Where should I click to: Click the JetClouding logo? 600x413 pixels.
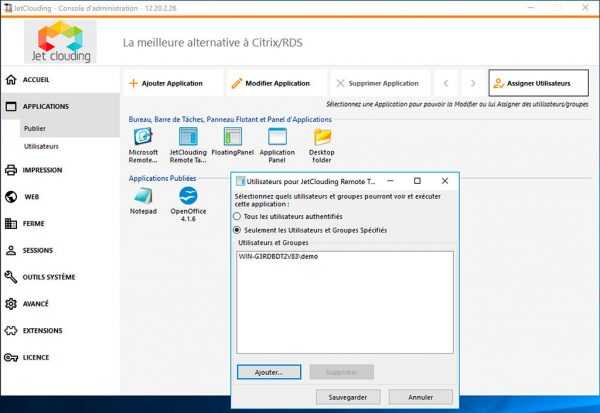[x=60, y=42]
